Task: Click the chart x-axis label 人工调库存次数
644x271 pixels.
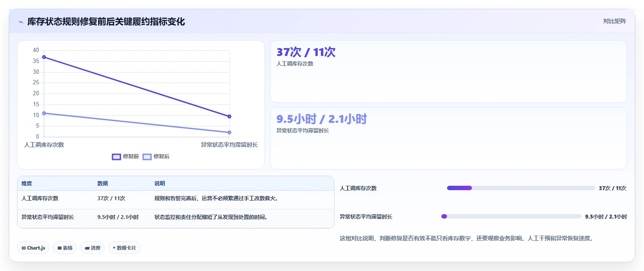Action: click(44, 145)
